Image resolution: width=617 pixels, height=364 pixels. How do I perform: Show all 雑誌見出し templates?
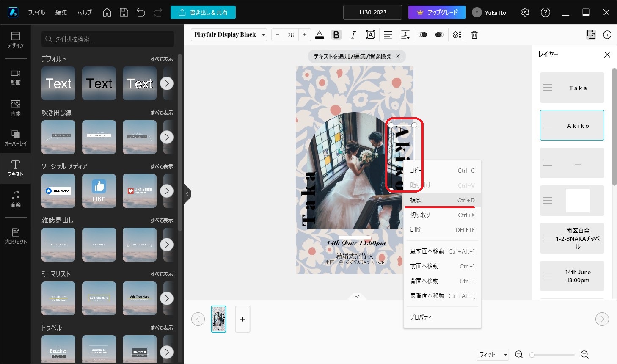(162, 220)
